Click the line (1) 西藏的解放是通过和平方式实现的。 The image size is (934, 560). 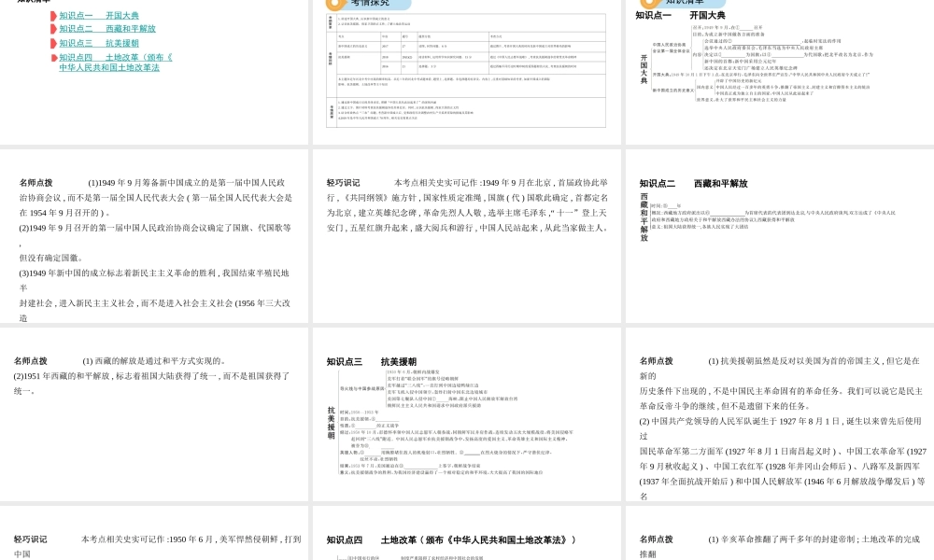click(x=154, y=361)
